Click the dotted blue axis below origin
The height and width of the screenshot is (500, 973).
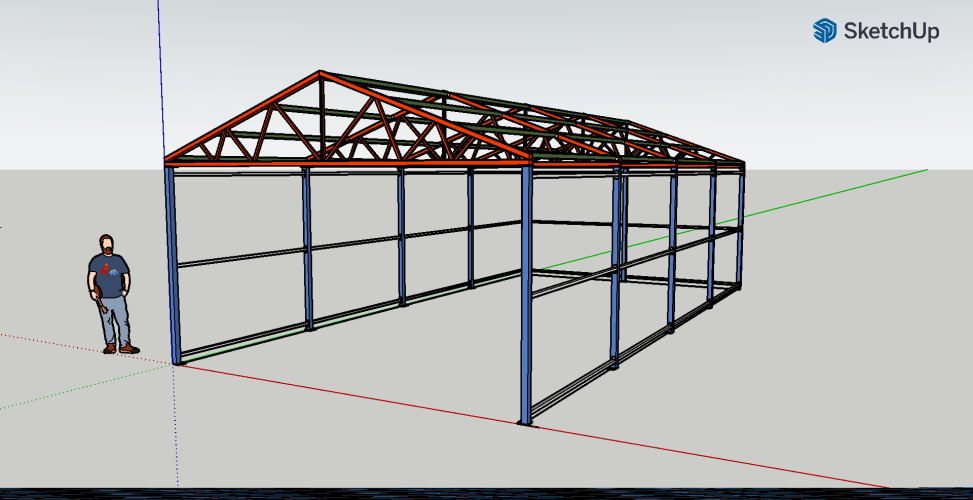coord(176,430)
